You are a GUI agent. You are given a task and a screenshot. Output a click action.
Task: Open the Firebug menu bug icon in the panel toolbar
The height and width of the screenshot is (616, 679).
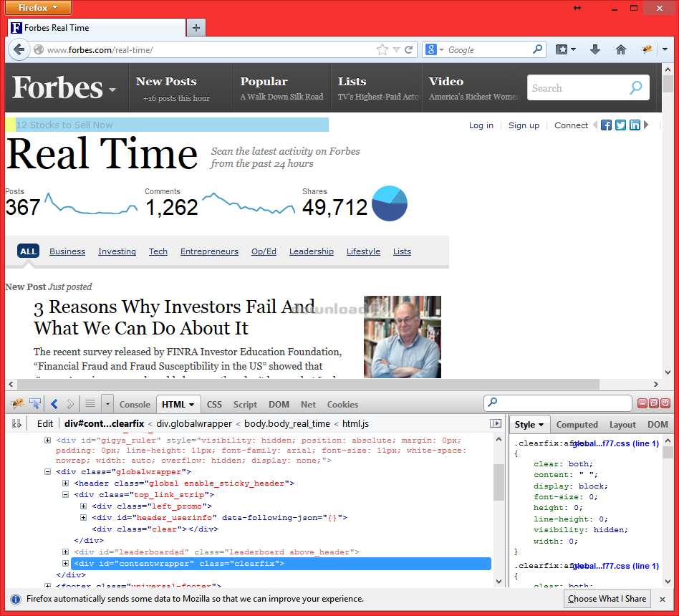click(x=18, y=404)
